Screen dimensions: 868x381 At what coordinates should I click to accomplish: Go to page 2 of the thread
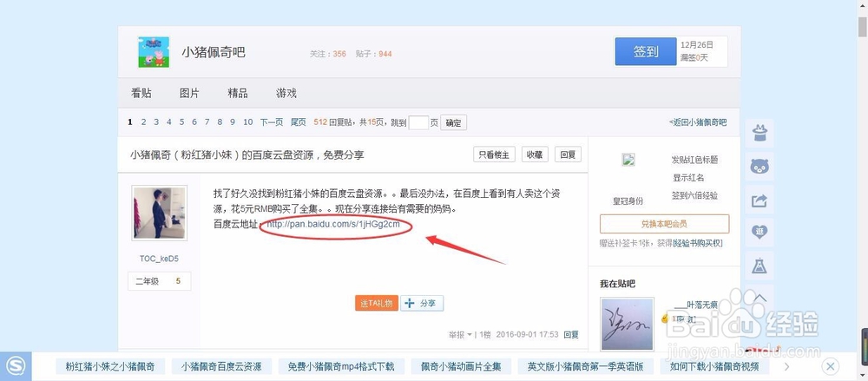click(x=143, y=122)
